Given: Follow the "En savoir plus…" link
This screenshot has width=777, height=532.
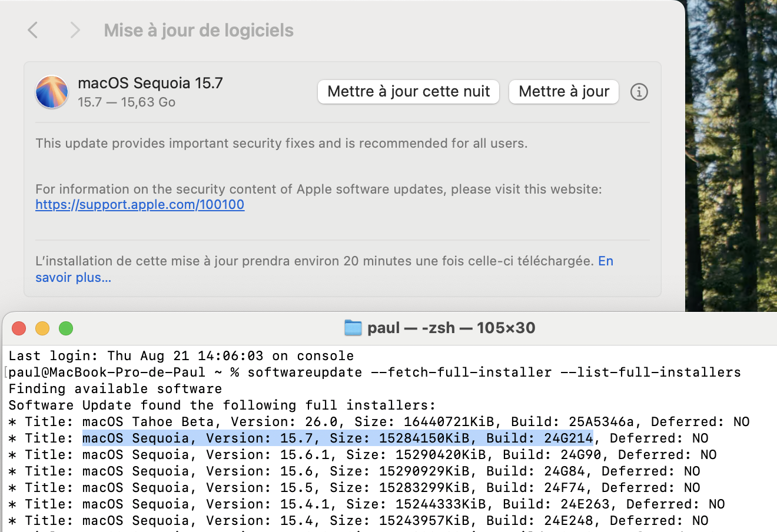Looking at the screenshot, I should coord(73,277).
